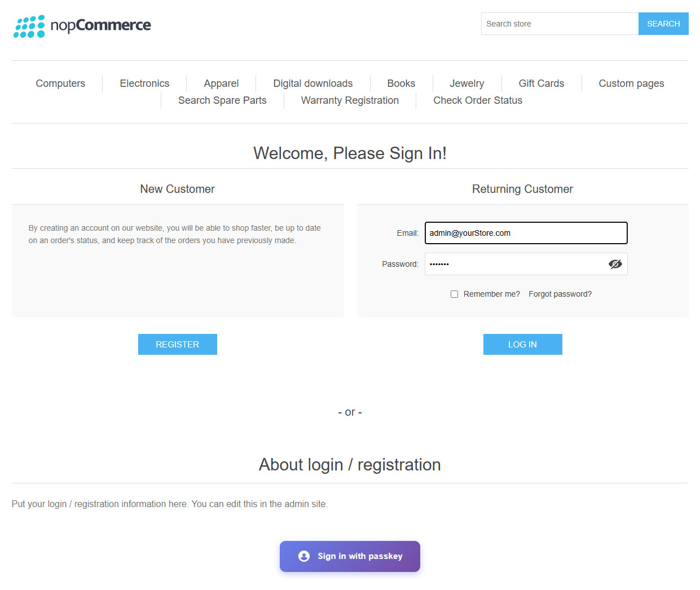This screenshot has height=590, width=700.
Task: Click the nopCommerce logo
Action: pos(82,26)
